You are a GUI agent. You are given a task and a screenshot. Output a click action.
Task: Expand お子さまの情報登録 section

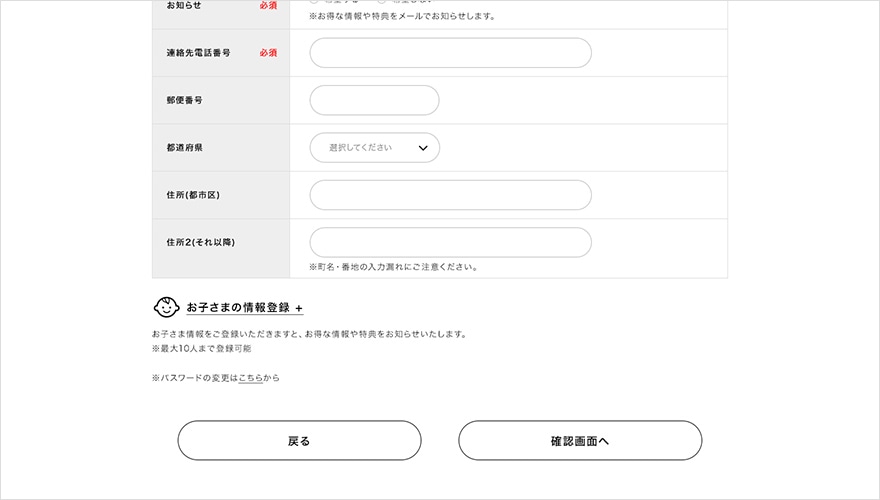click(244, 308)
